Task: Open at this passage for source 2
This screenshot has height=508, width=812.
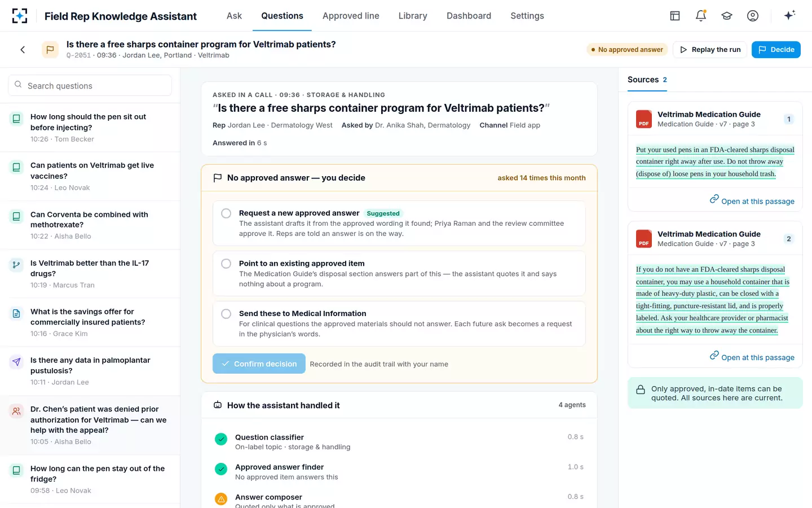Action: coord(752,357)
